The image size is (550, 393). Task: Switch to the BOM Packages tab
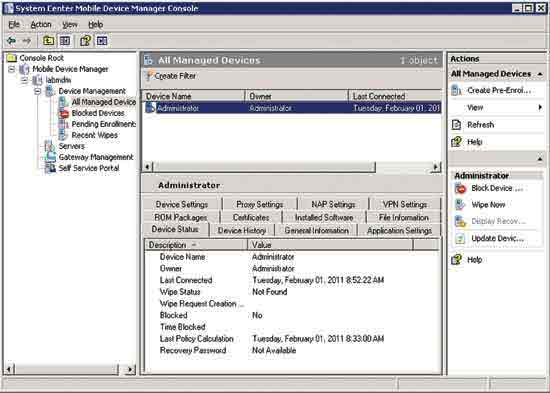[x=181, y=218]
